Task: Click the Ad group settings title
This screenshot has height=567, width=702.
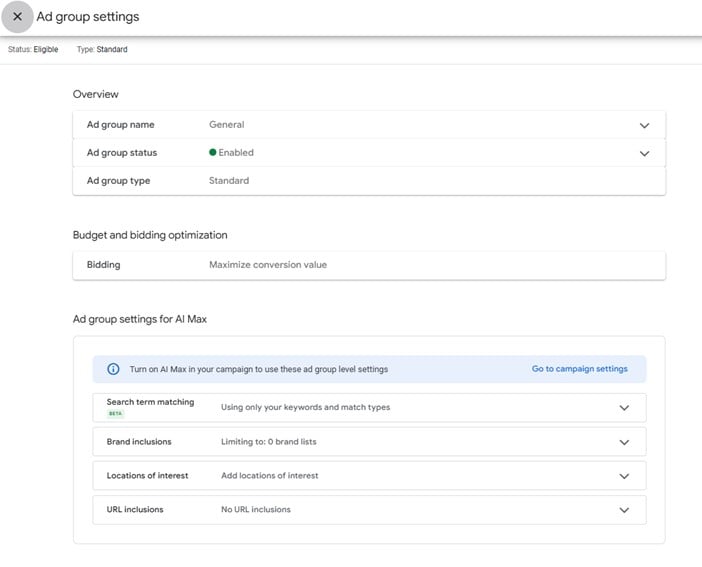Action: click(x=88, y=17)
